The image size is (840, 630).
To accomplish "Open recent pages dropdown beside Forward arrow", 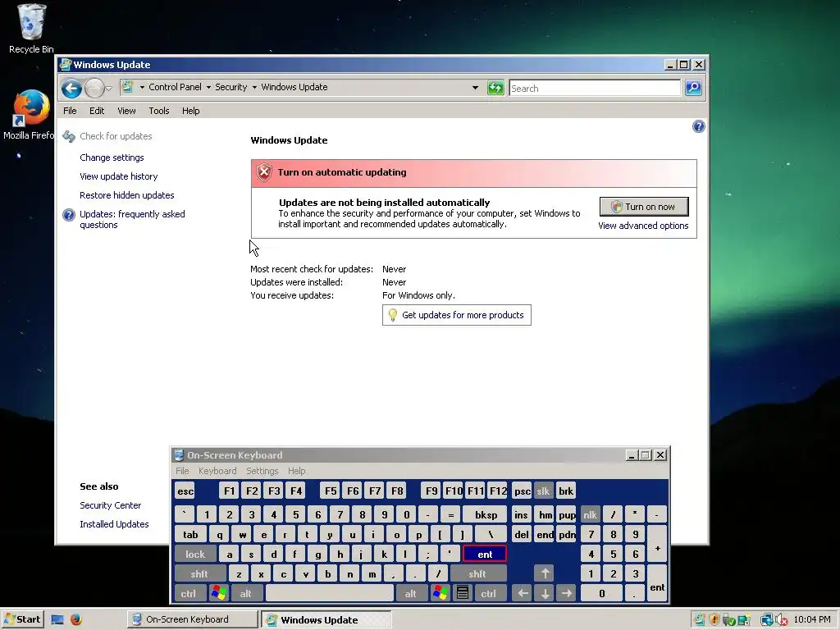I will coord(109,89).
